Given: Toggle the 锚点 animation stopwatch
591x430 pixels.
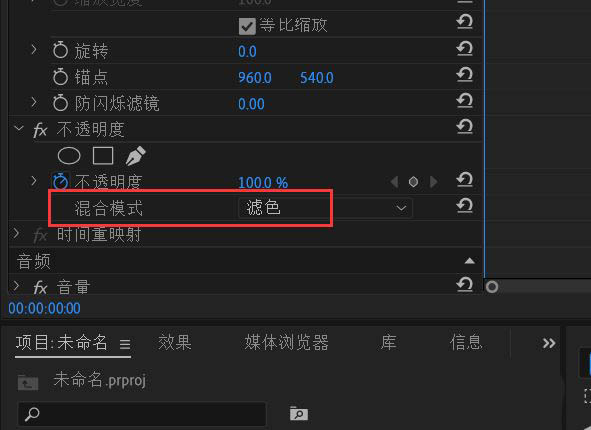Looking at the screenshot, I should (60, 77).
